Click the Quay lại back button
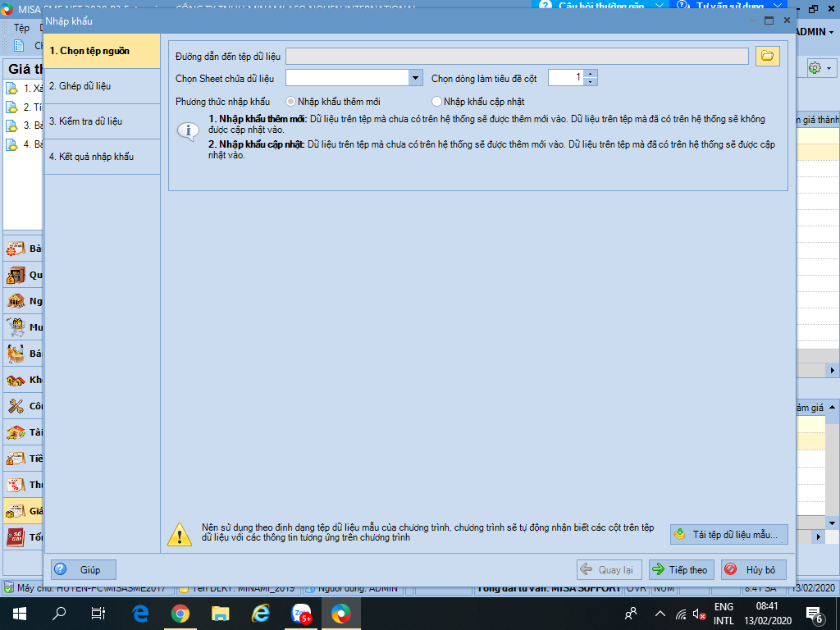 609,569
